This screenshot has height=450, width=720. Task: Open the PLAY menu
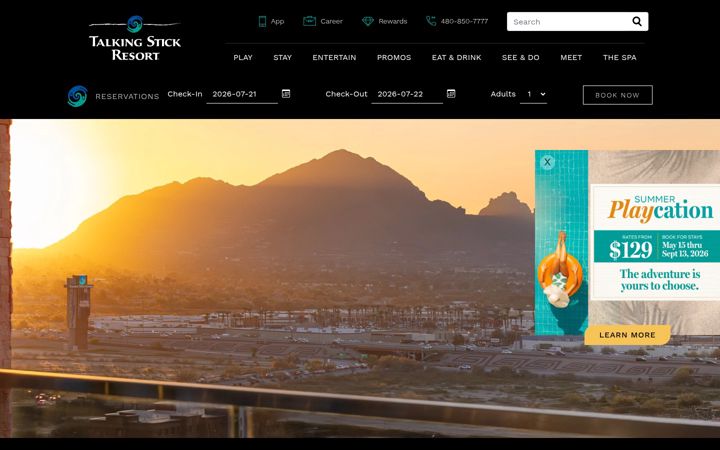coord(243,57)
